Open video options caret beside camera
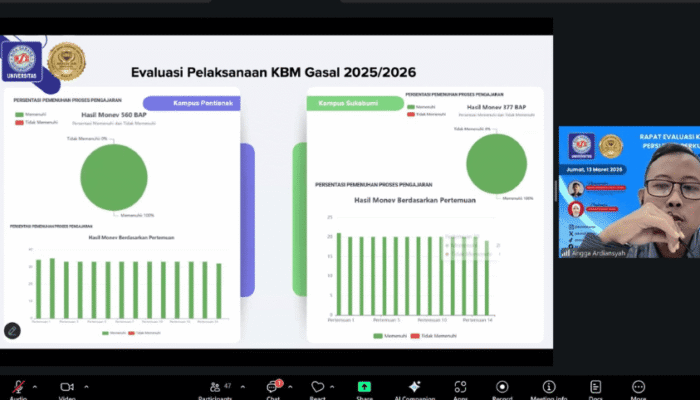Viewport: 700px width, 400px height. pos(86,387)
